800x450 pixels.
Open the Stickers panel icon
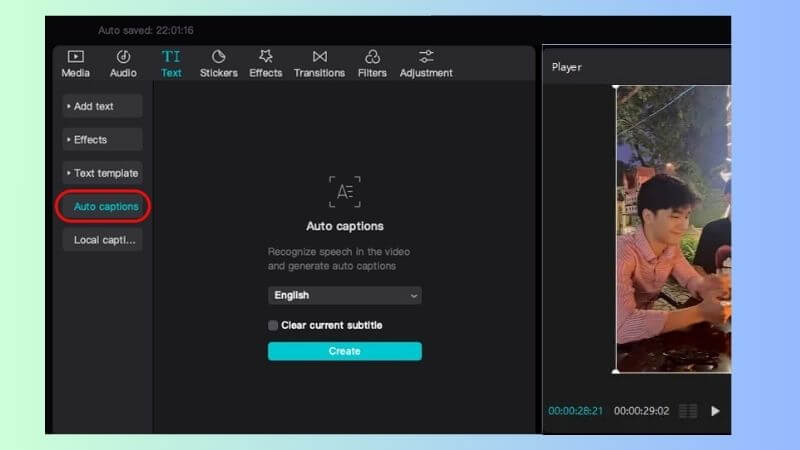[218, 57]
